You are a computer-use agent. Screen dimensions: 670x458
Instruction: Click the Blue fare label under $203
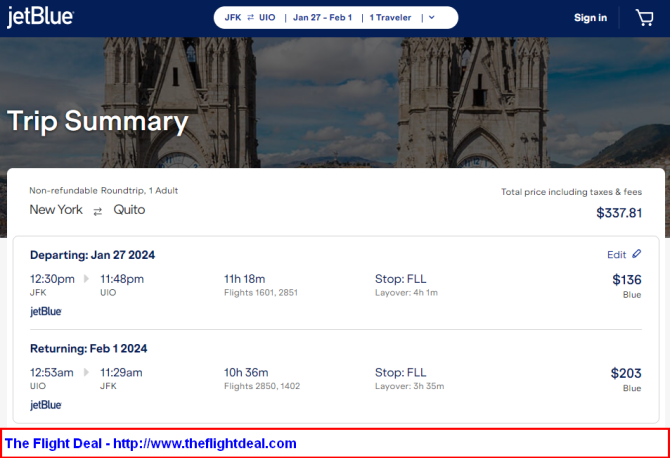[x=632, y=388]
